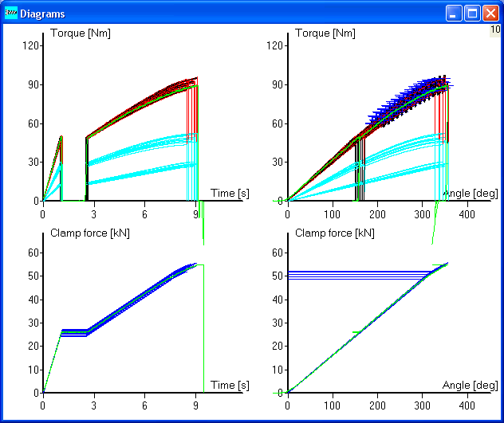Image resolution: width=504 pixels, height=423 pixels.
Task: Minimize the Diagrams window
Action: (x=455, y=14)
